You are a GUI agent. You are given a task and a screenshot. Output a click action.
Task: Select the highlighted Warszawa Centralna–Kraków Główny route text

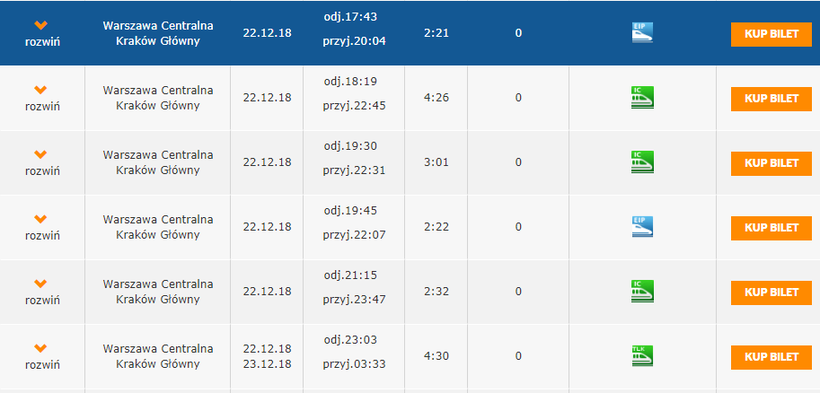click(158, 33)
